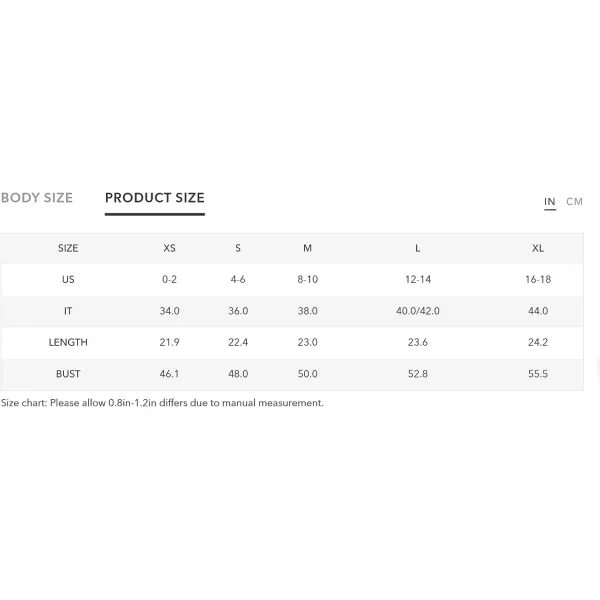Select the US row label
Viewport: 600px width, 600px height.
click(68, 280)
